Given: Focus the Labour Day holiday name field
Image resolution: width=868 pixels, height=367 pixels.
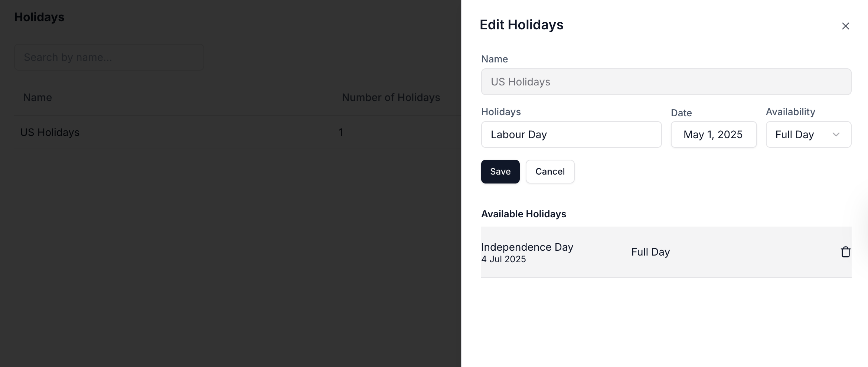Looking at the screenshot, I should pyautogui.click(x=571, y=134).
